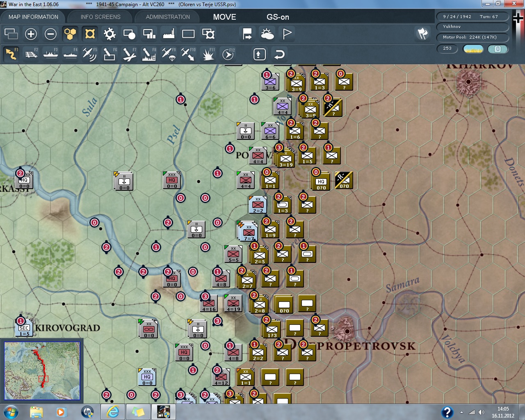Click the Motor Pool status field
Viewport: 525px width, 420px height.
coord(472,37)
